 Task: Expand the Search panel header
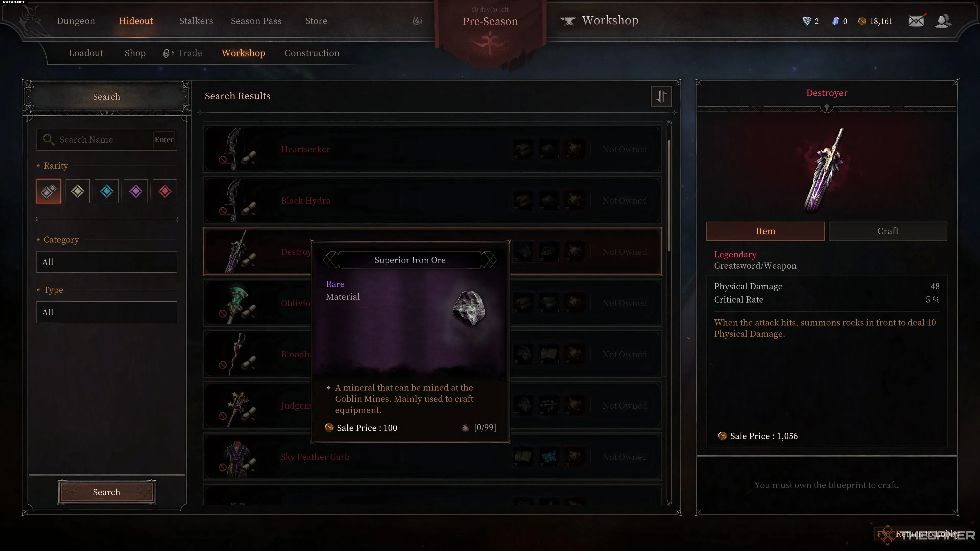click(107, 97)
